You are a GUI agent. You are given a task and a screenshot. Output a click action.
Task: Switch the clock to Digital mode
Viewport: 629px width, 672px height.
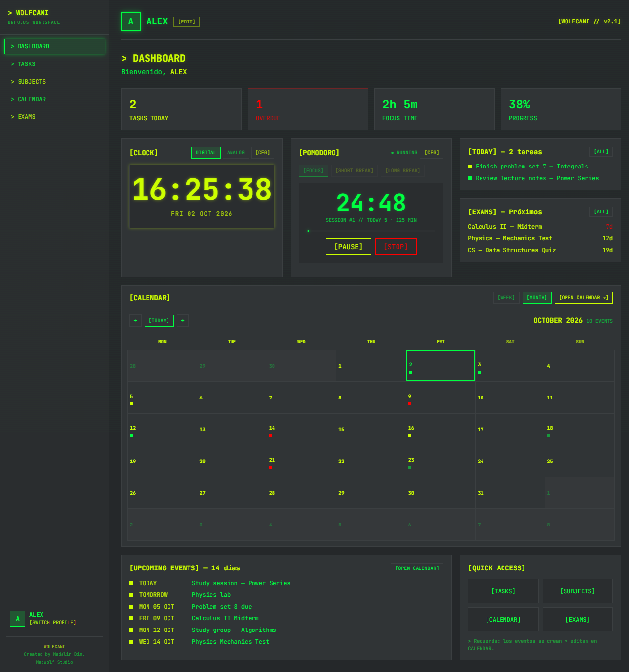206,153
